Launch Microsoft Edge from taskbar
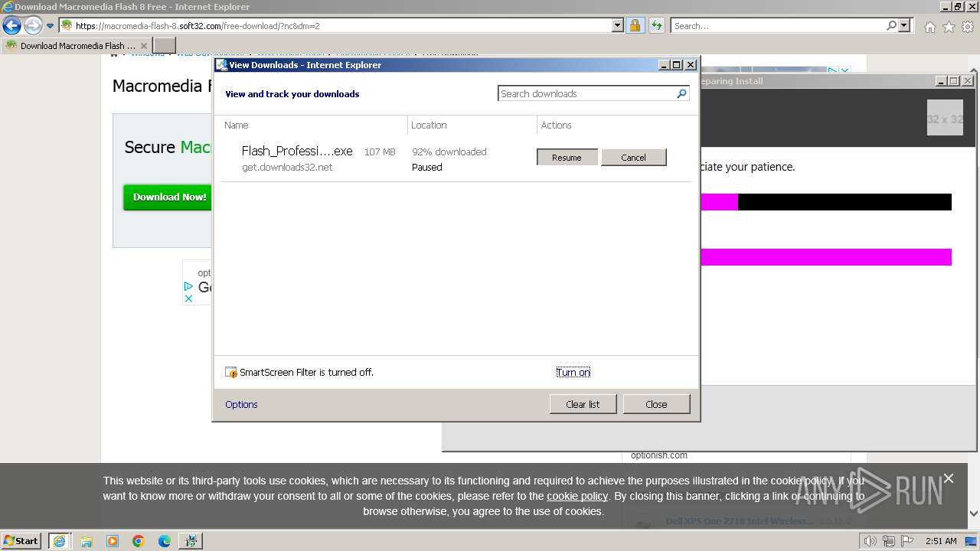This screenshot has width=980, height=551. 164,541
